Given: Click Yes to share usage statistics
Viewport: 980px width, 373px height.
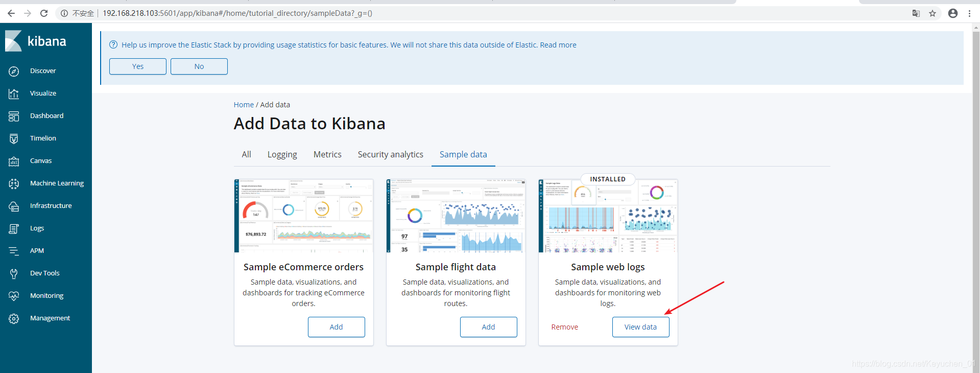Looking at the screenshot, I should [x=138, y=66].
